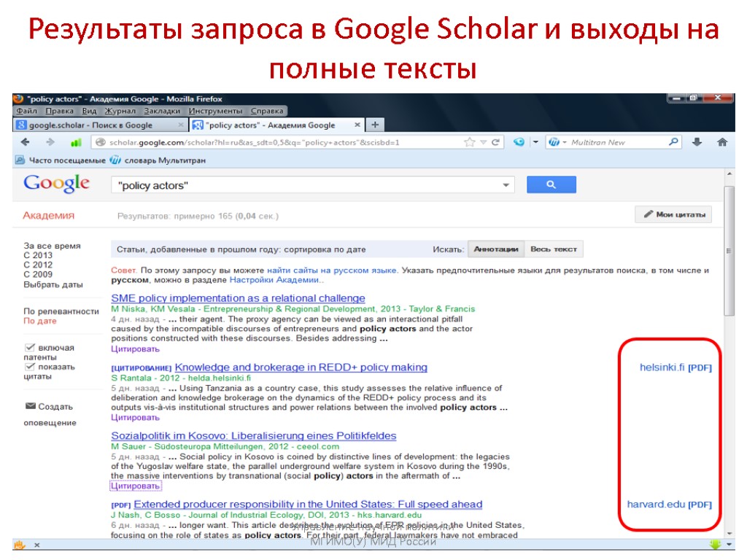Click the browser Forward arrow
The width and height of the screenshot is (747, 560).
coord(50,142)
